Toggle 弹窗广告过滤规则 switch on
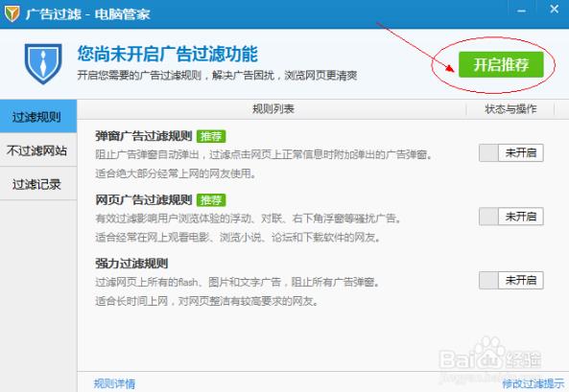The height and width of the screenshot is (392, 569). pyautogui.click(x=510, y=153)
